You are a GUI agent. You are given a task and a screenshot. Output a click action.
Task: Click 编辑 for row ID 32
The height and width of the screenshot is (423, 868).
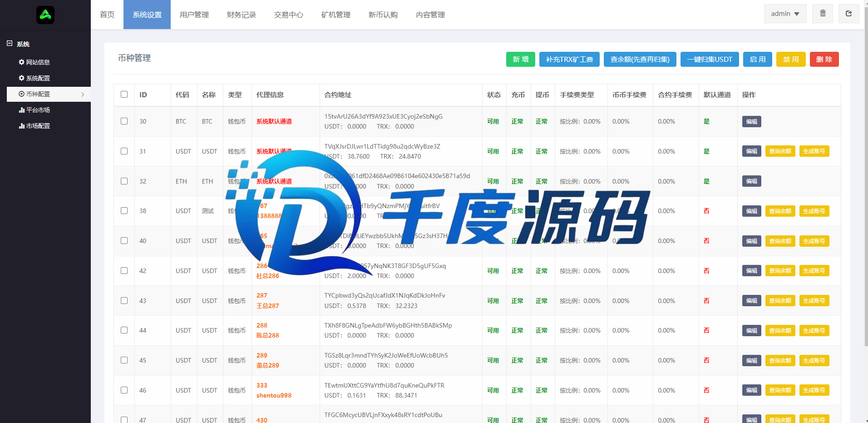click(x=752, y=181)
